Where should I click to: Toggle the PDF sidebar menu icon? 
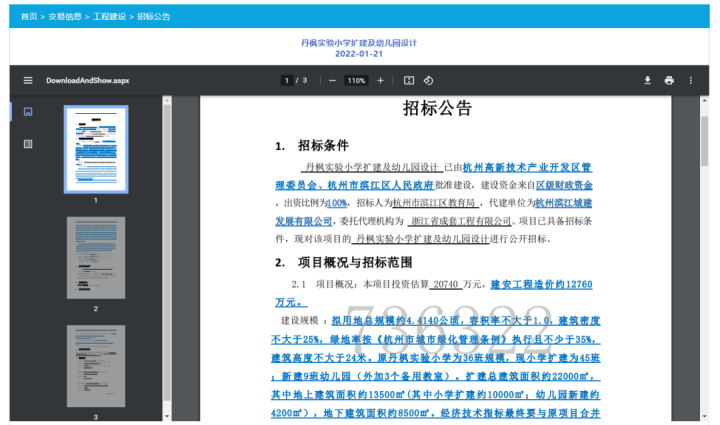point(28,80)
